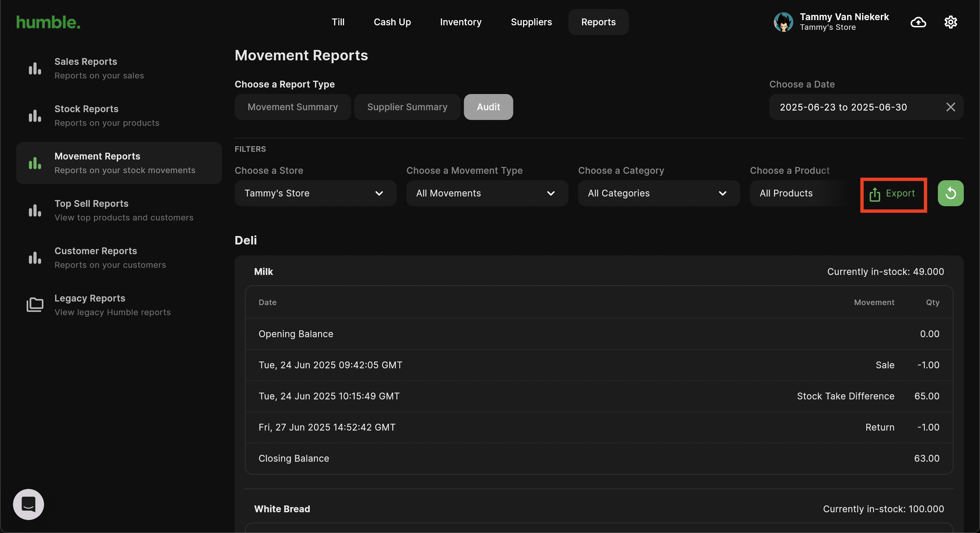Click the Legacy Reports folder icon

(x=35, y=304)
